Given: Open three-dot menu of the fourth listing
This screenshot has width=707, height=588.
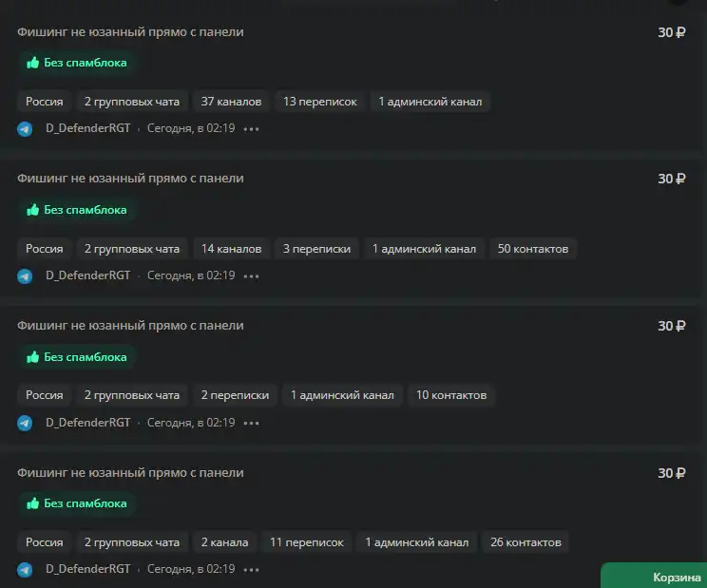Looking at the screenshot, I should coord(251,570).
